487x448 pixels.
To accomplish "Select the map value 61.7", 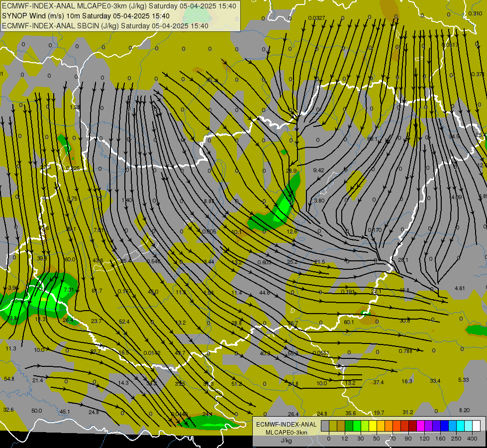I will (97, 291).
